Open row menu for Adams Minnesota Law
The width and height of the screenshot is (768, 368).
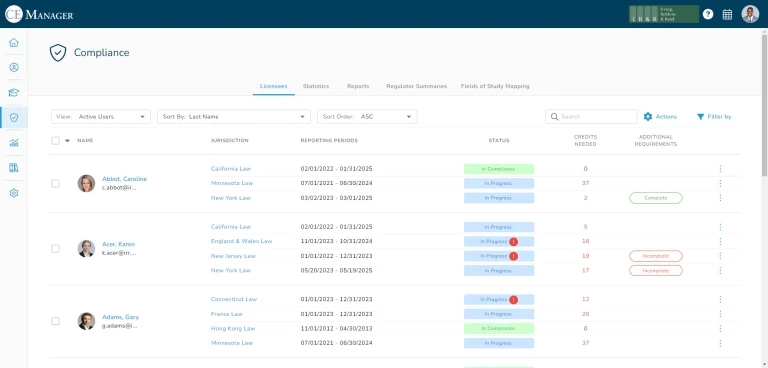click(720, 343)
